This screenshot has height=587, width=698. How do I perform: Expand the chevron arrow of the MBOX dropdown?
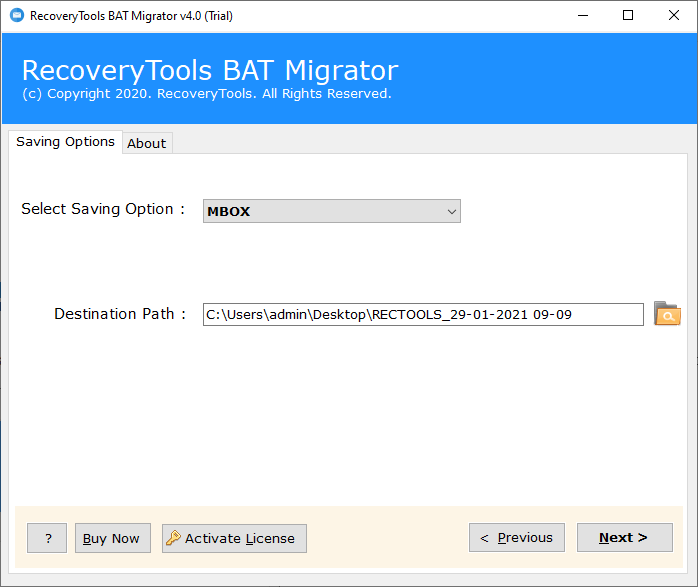click(x=451, y=211)
